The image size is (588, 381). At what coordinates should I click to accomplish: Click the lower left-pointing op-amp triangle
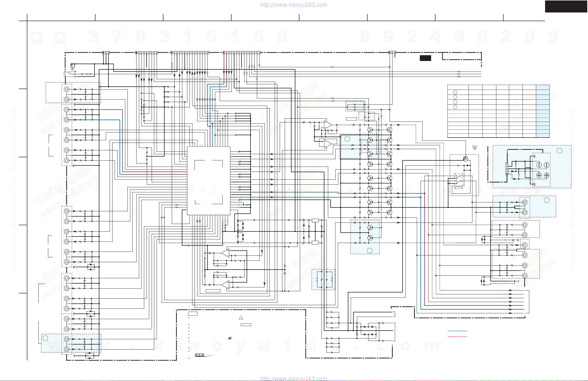pos(225,285)
